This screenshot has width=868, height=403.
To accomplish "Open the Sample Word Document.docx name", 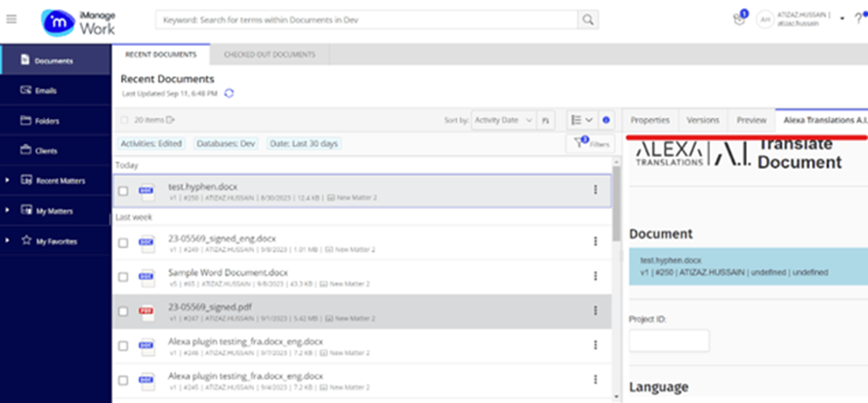I will (x=228, y=272).
